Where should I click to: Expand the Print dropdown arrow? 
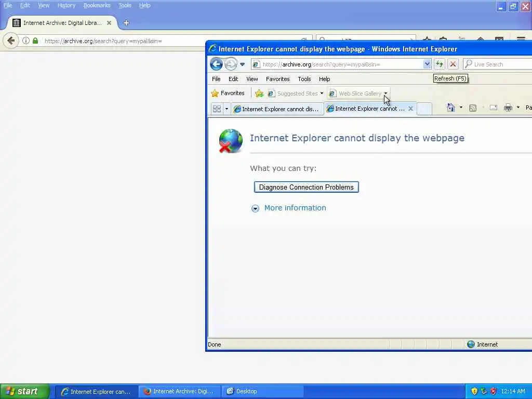pyautogui.click(x=518, y=108)
